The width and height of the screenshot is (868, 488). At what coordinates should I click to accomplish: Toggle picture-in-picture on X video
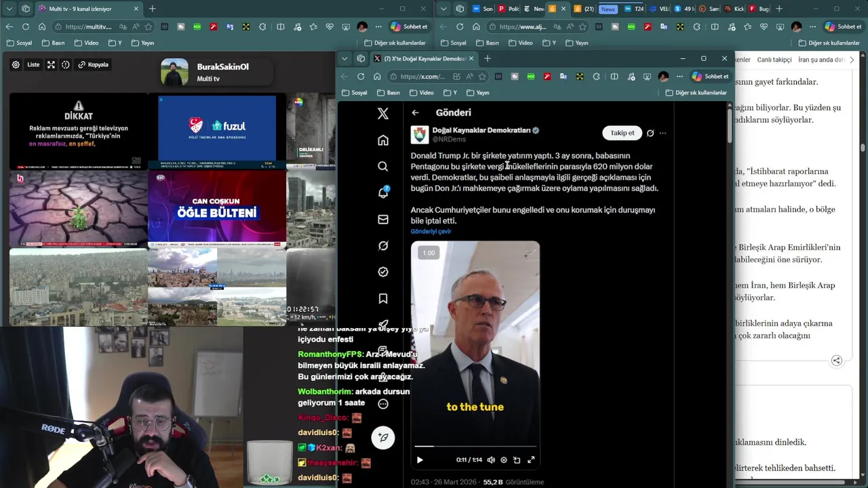click(517, 460)
